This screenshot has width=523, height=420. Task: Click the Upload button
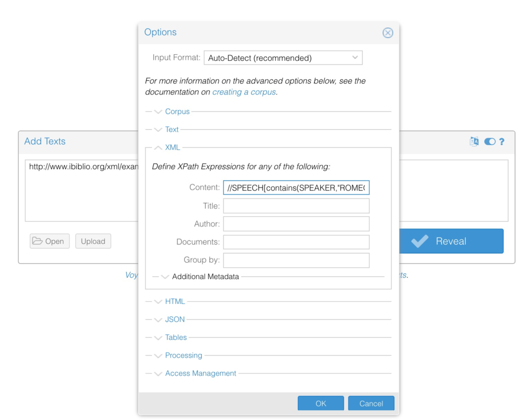point(93,241)
